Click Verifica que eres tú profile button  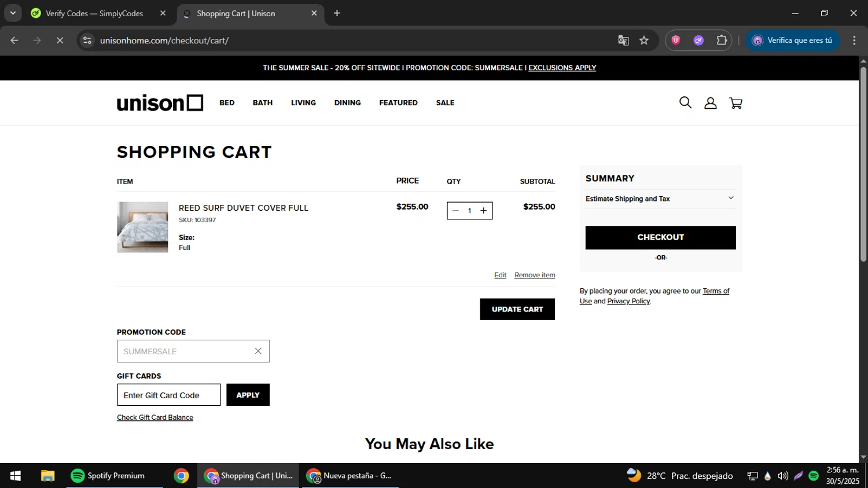792,41
